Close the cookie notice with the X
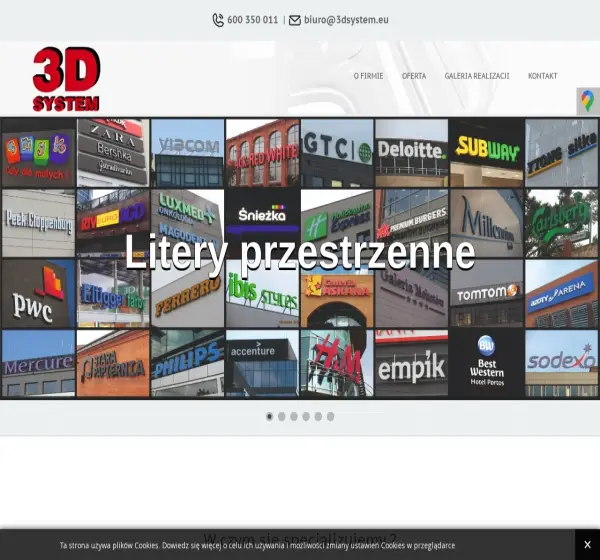 pos(587,544)
